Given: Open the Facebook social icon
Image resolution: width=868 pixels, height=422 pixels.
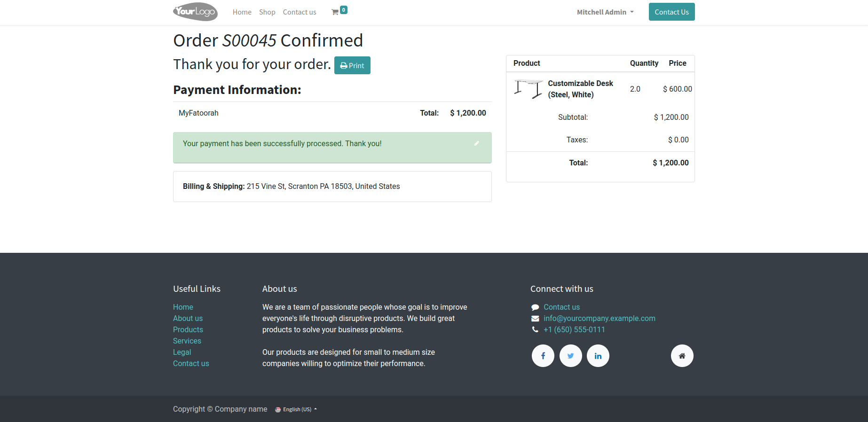Looking at the screenshot, I should (x=543, y=356).
